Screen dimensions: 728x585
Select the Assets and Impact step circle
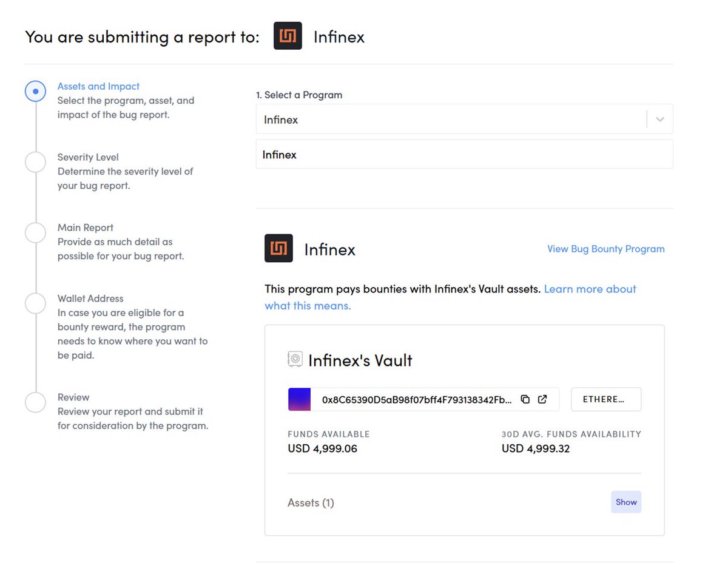point(36,92)
